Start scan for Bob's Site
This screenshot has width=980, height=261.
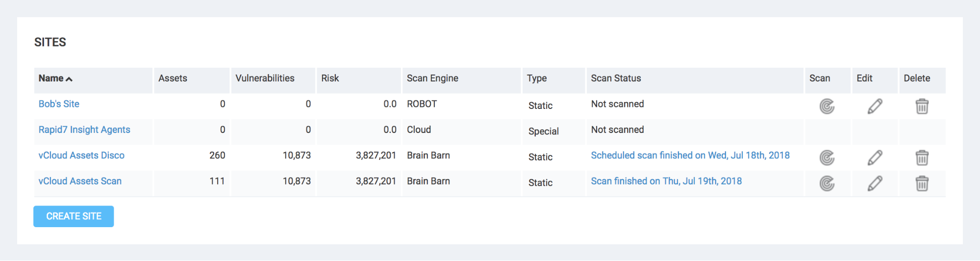[827, 106]
